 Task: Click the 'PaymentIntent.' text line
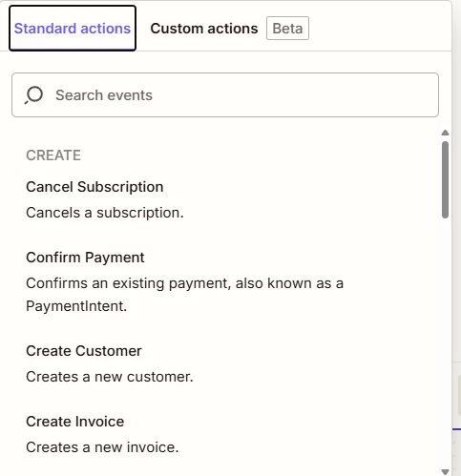click(x=76, y=306)
